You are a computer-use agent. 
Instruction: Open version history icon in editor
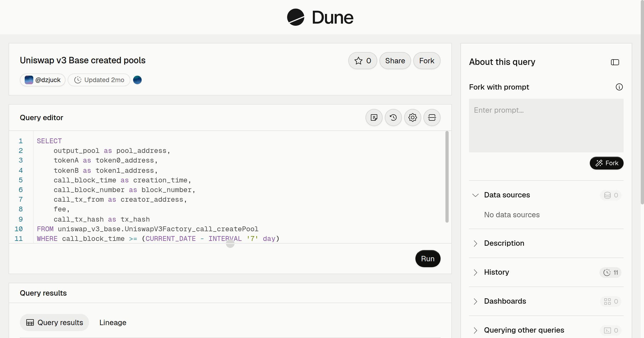[393, 117]
